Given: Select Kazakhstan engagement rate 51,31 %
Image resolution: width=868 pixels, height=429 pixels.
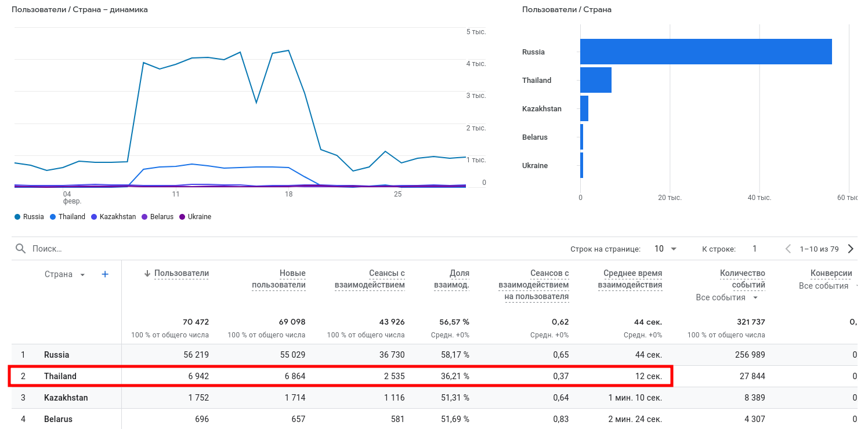Looking at the screenshot, I should pyautogui.click(x=455, y=398).
